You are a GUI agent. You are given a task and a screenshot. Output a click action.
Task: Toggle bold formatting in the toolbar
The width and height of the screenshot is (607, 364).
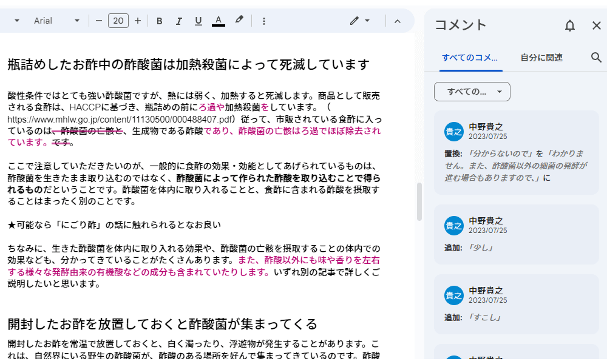tap(159, 20)
